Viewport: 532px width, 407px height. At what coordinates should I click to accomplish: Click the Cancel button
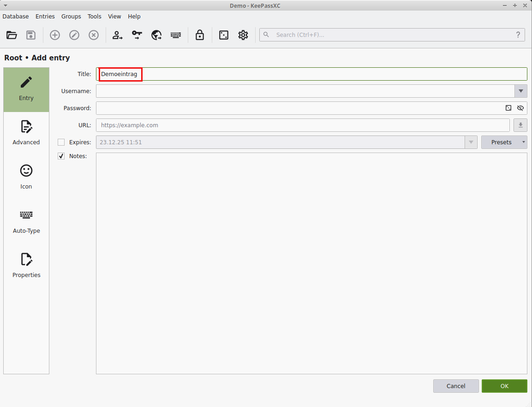tap(456, 386)
